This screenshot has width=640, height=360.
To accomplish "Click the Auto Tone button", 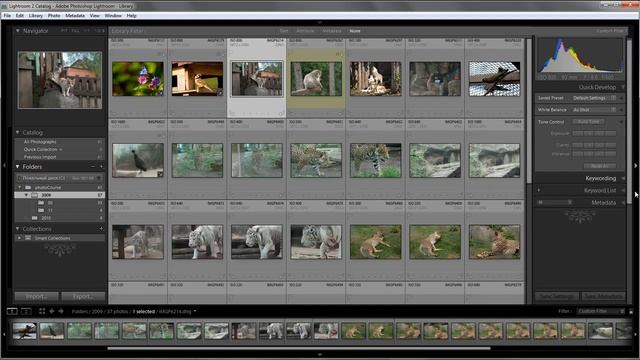I will (588, 122).
